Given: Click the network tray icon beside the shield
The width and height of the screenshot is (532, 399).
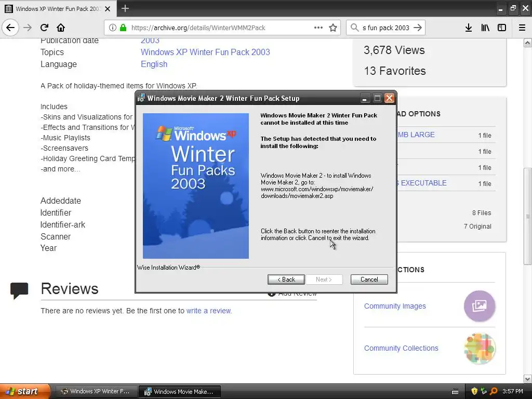Looking at the screenshot, I should pos(484,391).
